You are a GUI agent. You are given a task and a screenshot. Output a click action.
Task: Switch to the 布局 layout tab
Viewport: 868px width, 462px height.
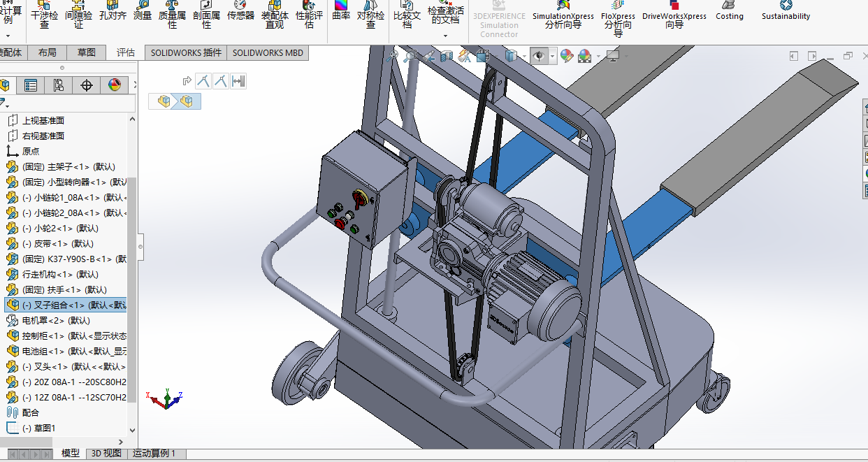point(48,52)
